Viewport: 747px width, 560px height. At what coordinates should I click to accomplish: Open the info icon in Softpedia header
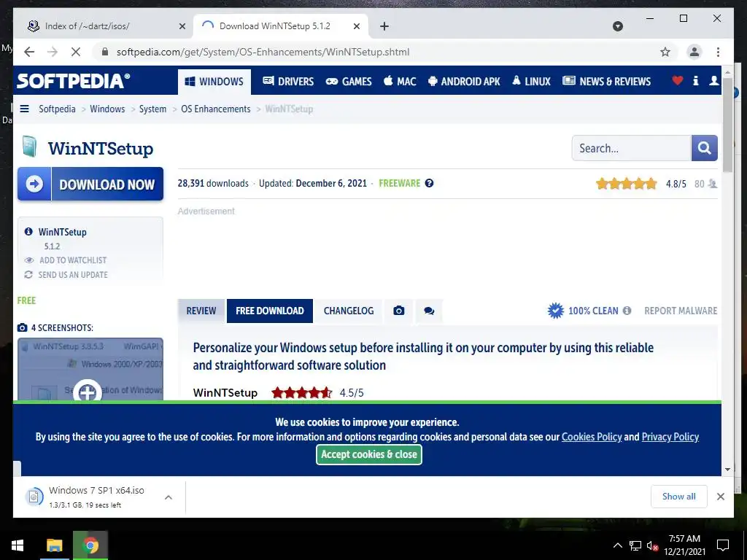[x=695, y=80]
